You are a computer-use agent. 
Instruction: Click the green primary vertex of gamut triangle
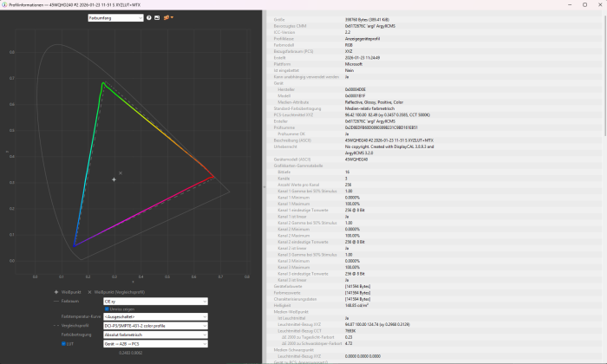click(x=102, y=83)
